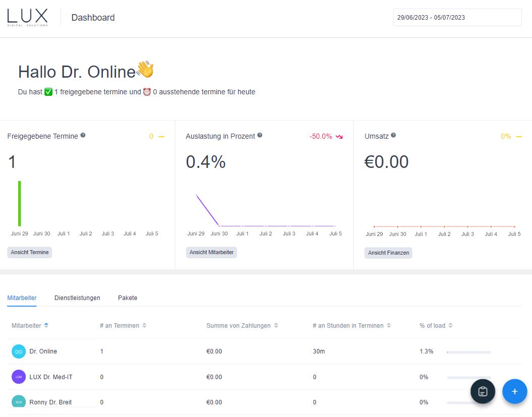This screenshot has width=532, height=417.
Task: Click the Ansicht Termine button
Action: coord(29,252)
